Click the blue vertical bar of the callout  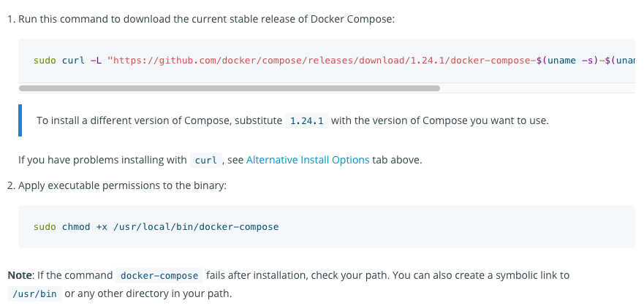tap(20, 120)
